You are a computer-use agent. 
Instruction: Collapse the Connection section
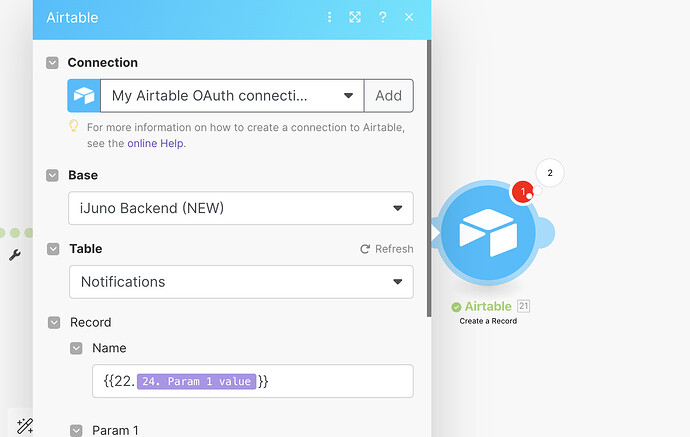coord(52,63)
